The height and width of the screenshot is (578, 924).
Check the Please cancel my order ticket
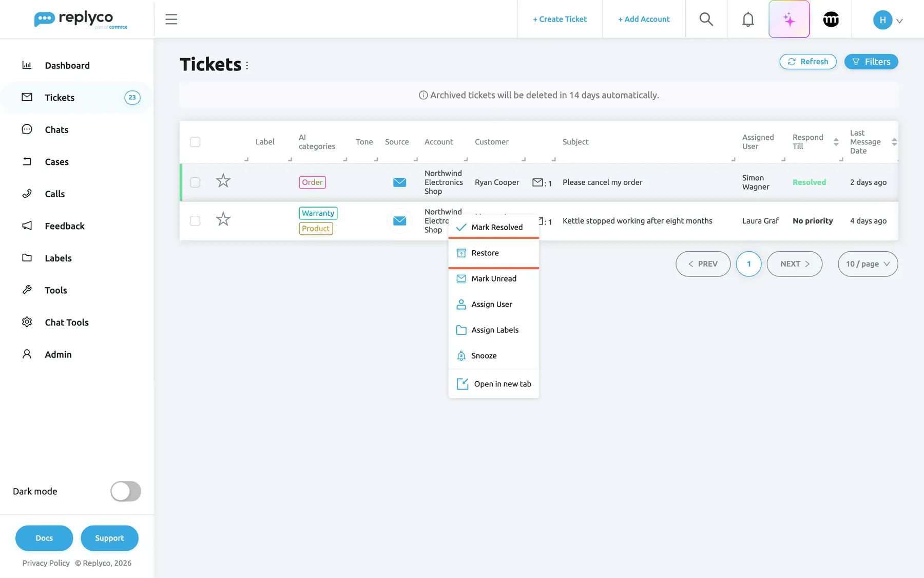195,182
